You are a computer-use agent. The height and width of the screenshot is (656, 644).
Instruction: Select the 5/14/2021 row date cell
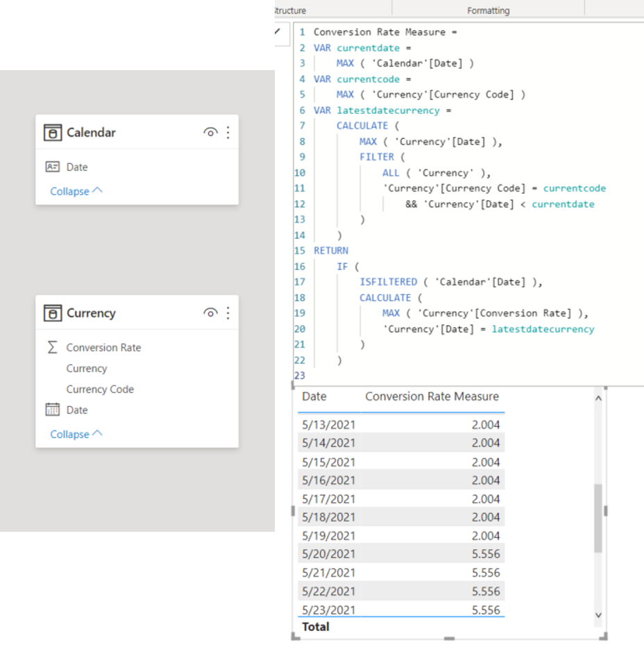pos(329,443)
